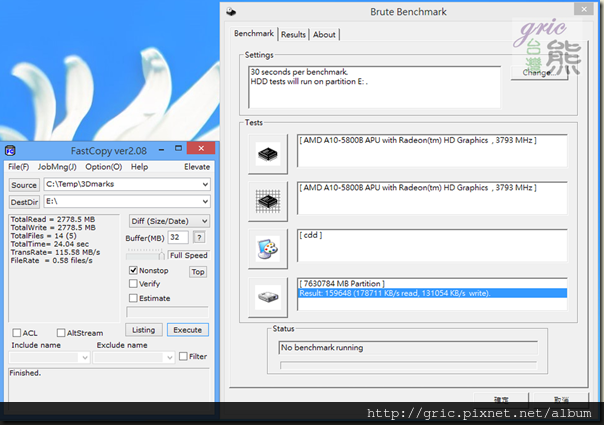Toggle the Nonstop checkbox
Image resolution: width=604 pixels, height=425 pixels.
[133, 270]
